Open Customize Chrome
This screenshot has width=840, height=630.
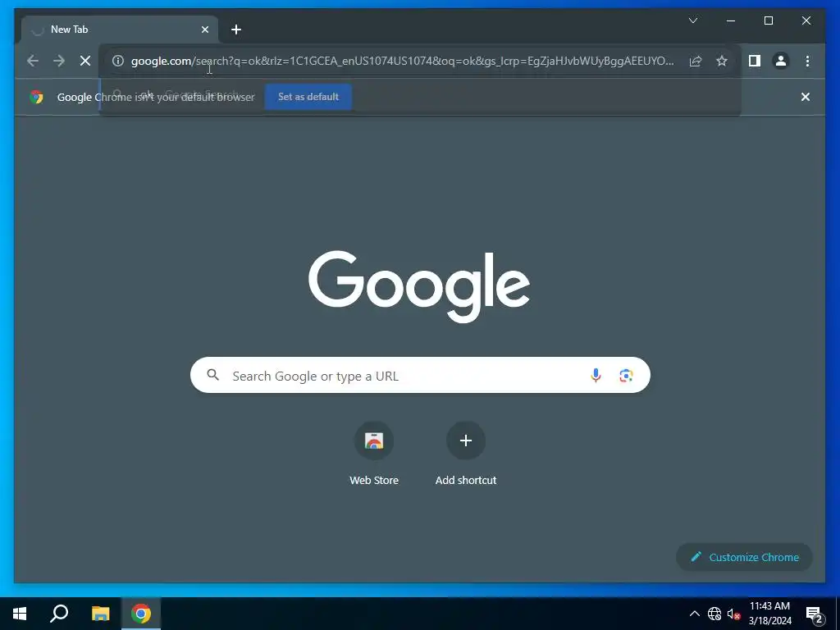tap(744, 557)
